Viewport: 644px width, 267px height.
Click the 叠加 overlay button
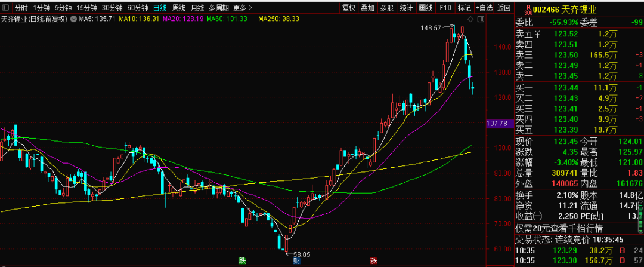pos(367,8)
